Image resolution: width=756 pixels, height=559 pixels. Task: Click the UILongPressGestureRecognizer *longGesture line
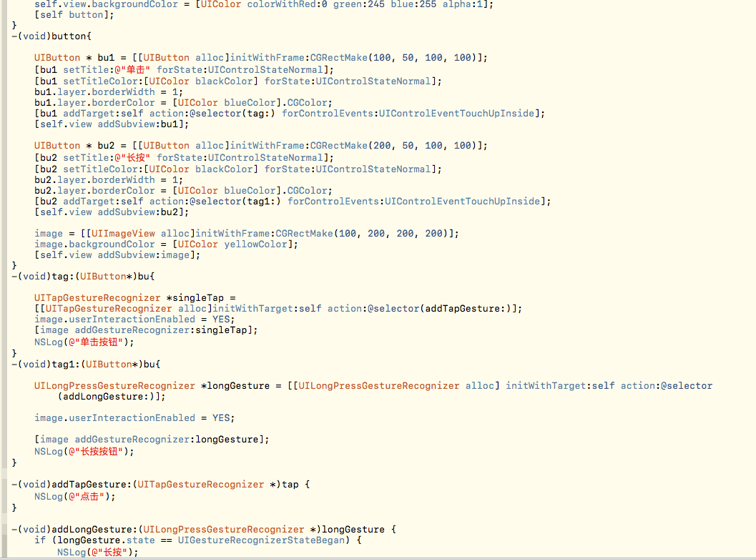point(373,386)
